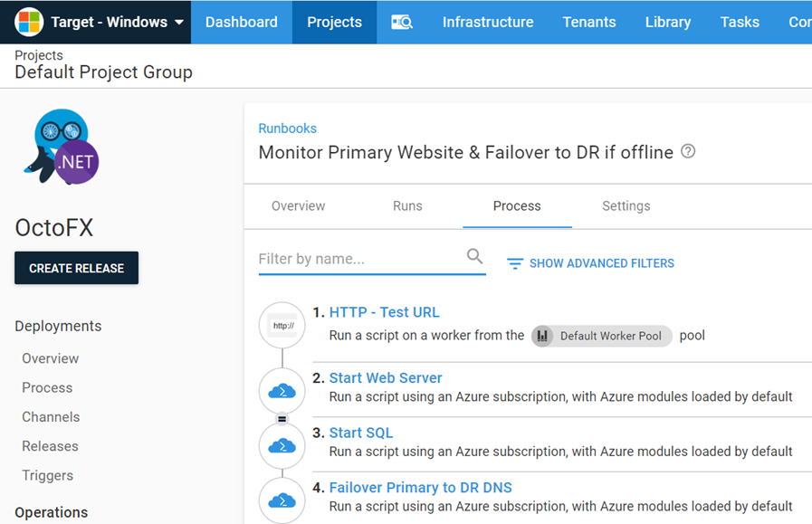Image resolution: width=812 pixels, height=524 pixels.
Task: Click the Azure cloud icon for Start Web Server
Action: coord(282,391)
